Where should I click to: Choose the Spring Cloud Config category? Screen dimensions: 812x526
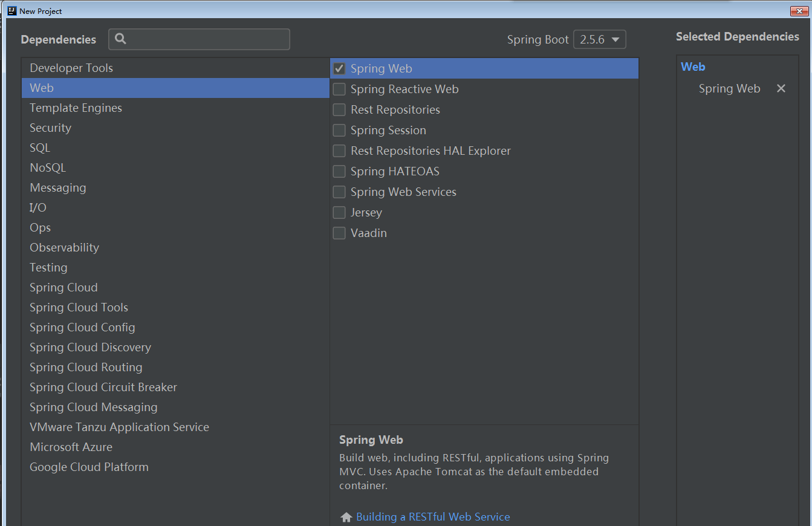[175, 327]
